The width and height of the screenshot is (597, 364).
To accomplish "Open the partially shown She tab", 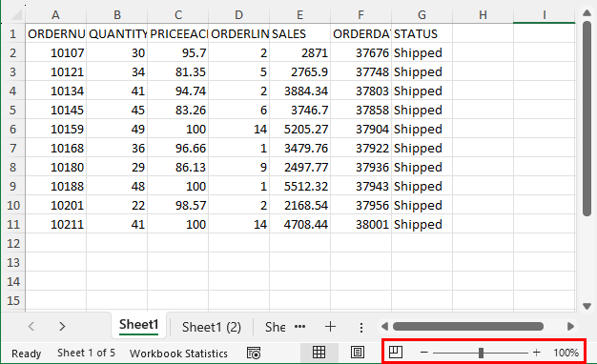I will coord(275,327).
